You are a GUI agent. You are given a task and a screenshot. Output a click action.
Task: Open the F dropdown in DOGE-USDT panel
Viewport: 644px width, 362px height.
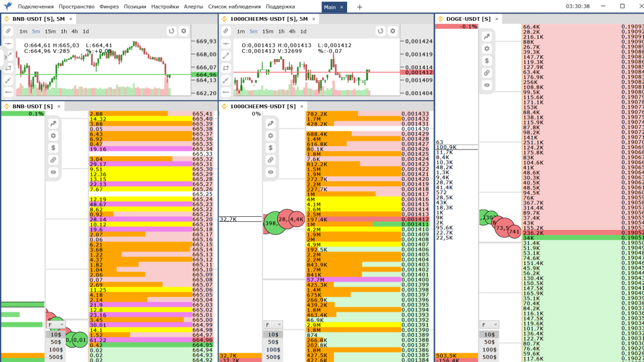pyautogui.click(x=489, y=325)
